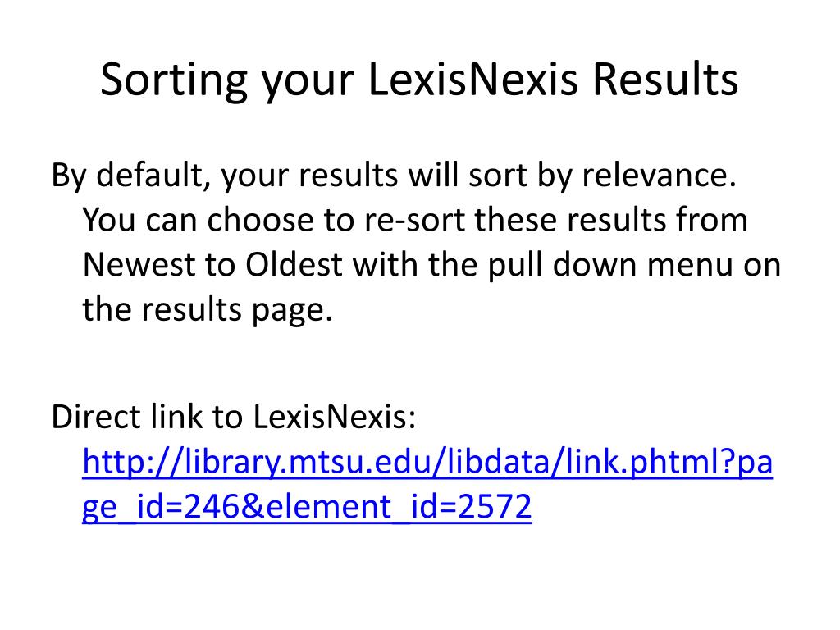Click the slide title Sorting your LexisNexis Results
Screen dimensions: 840x630
click(419, 80)
